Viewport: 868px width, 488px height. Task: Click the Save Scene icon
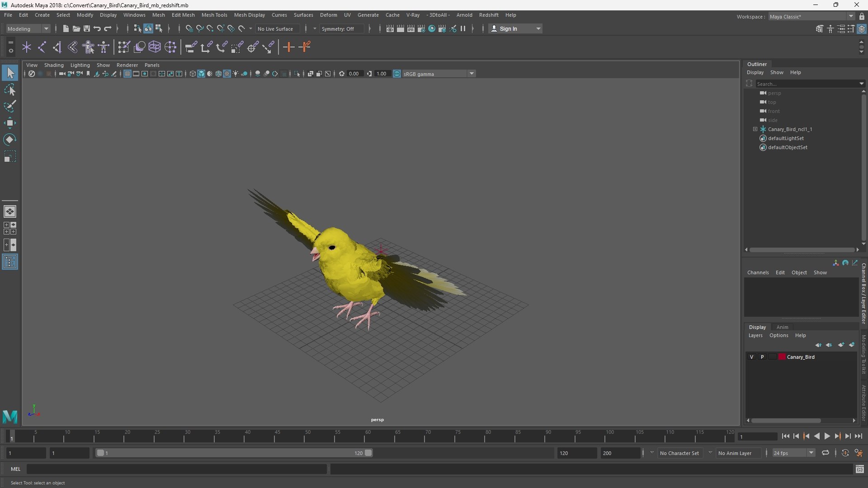tap(86, 28)
